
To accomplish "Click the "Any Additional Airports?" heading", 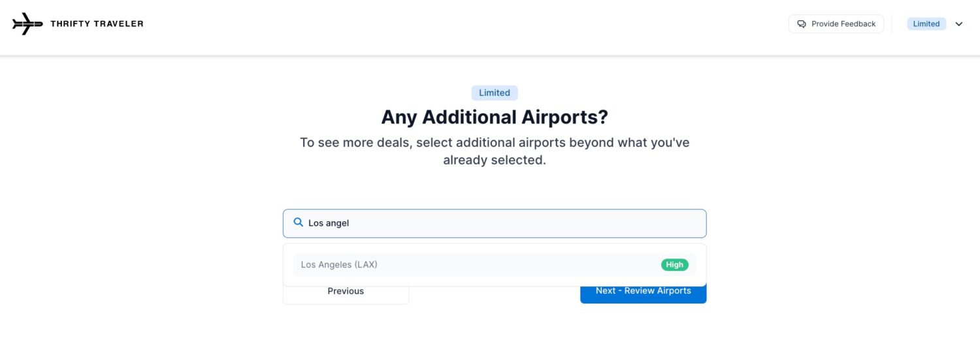I will coord(494,117).
